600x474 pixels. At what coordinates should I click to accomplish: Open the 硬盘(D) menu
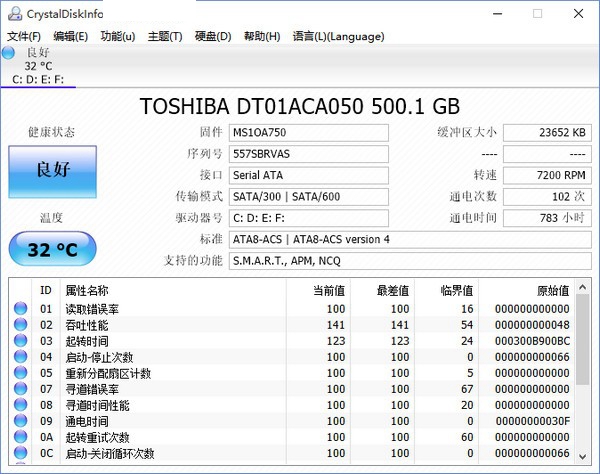coord(213,36)
